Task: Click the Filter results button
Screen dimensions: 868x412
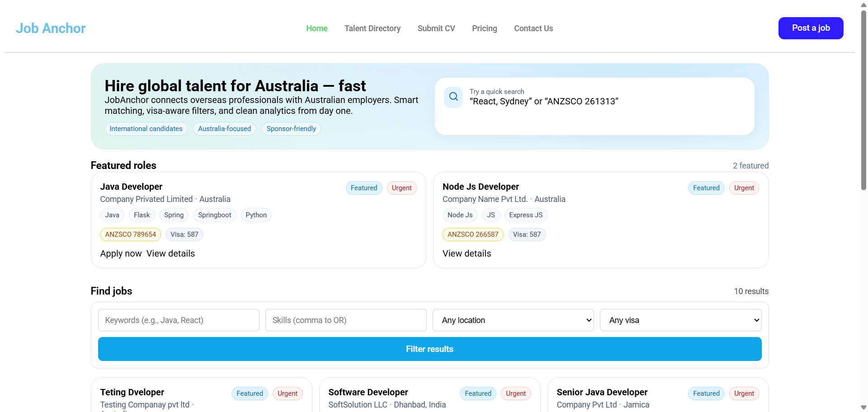Action: pyautogui.click(x=429, y=349)
